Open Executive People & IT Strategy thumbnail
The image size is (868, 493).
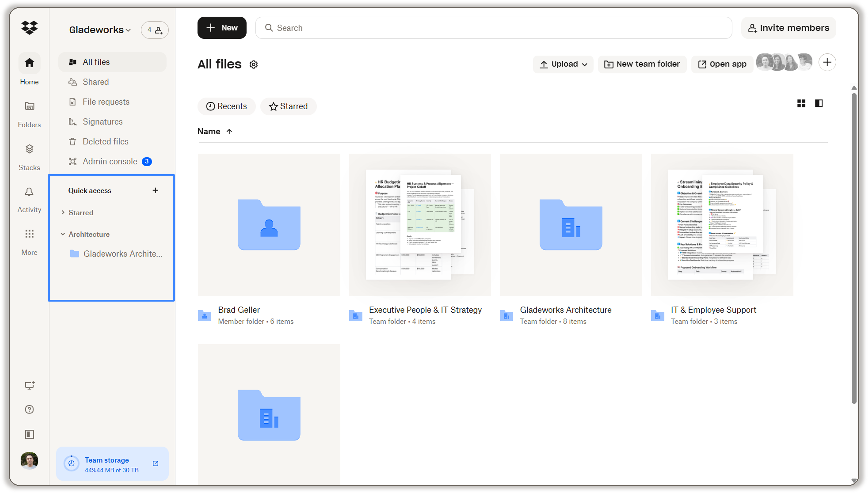pos(420,225)
